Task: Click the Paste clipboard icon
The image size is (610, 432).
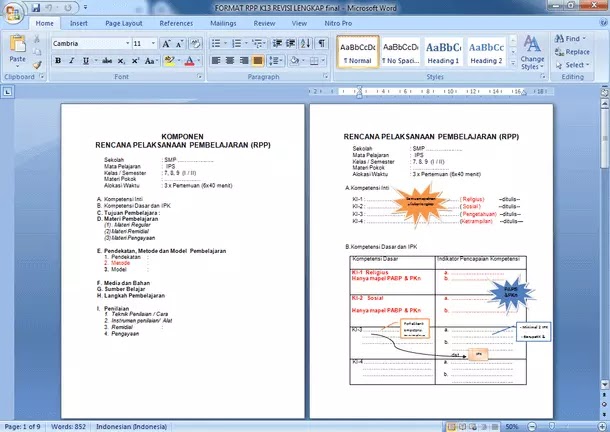Action: click(18, 44)
